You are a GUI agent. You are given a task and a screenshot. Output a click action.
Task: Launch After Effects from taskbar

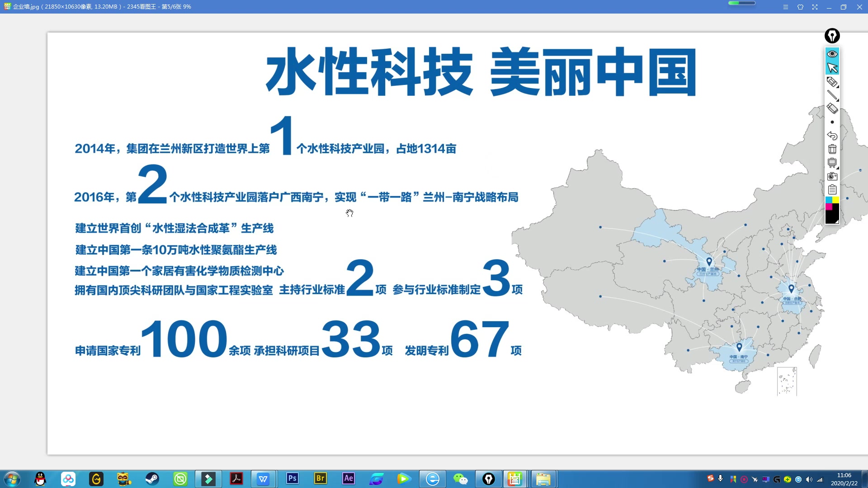click(x=349, y=479)
